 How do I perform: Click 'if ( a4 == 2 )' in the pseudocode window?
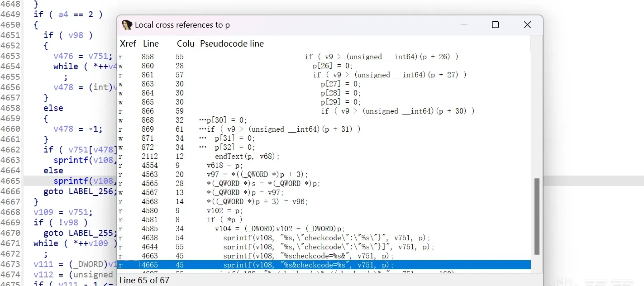pyautogui.click(x=68, y=14)
